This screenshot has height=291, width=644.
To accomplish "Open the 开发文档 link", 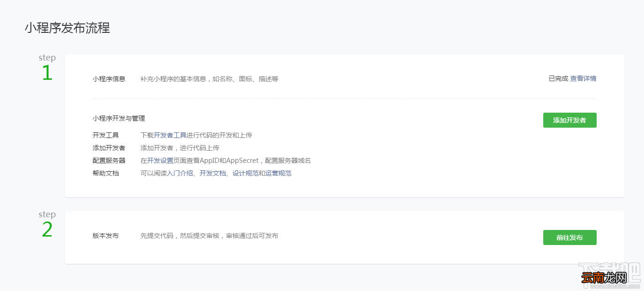I will click(213, 173).
